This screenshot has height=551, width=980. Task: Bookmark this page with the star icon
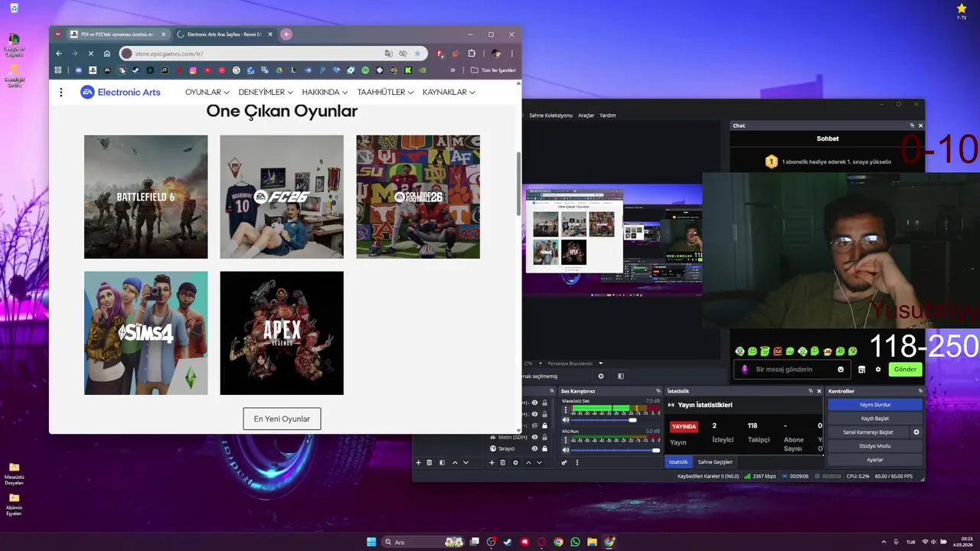pos(417,54)
